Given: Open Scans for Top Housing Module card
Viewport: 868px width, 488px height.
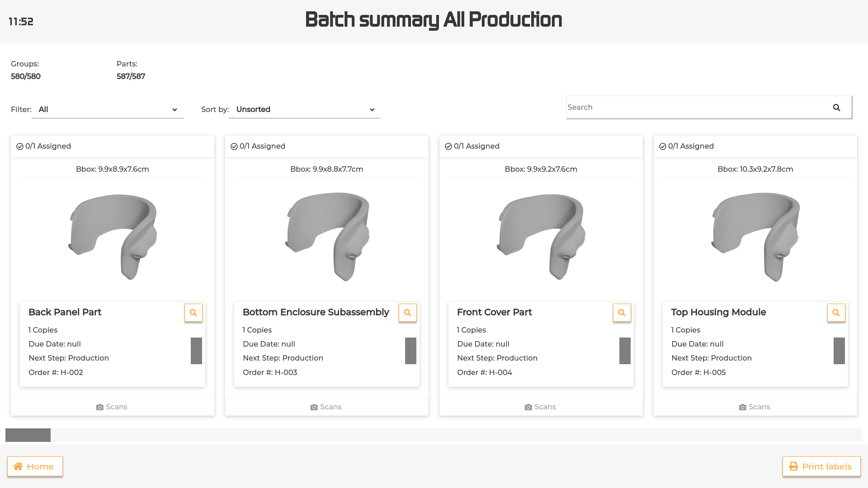Looking at the screenshot, I should [x=755, y=407].
